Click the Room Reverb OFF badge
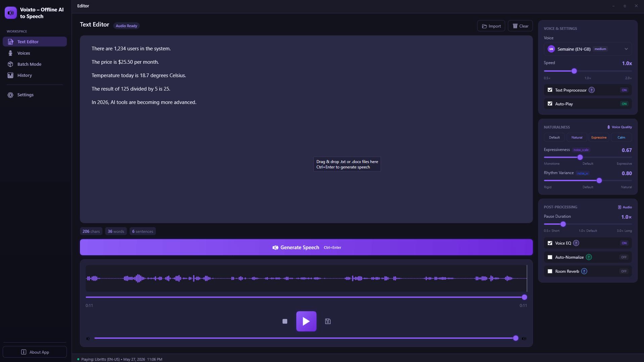Image resolution: width=644 pixels, height=362 pixels. pos(624,271)
